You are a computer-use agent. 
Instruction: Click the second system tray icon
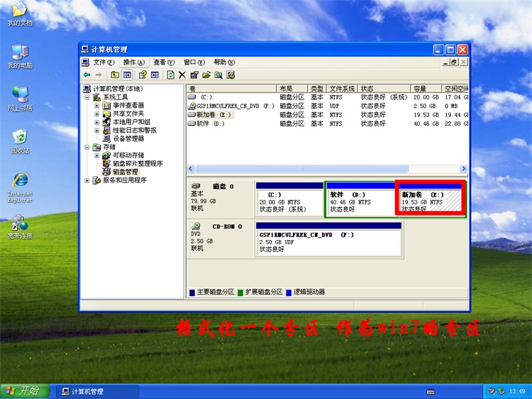[501, 391]
